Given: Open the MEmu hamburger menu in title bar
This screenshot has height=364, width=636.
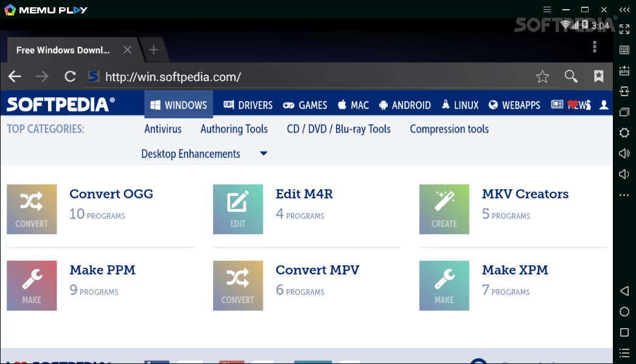Looking at the screenshot, I should 547,10.
